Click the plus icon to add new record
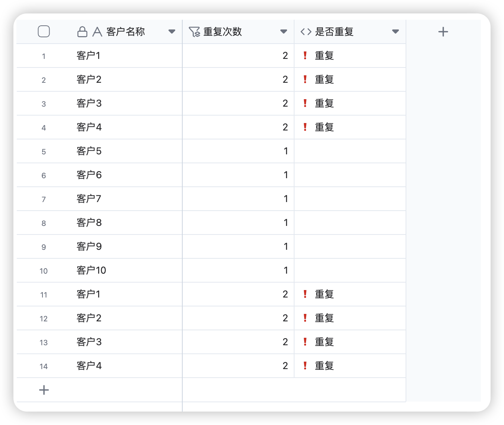This screenshot has height=425, width=504. tap(44, 390)
